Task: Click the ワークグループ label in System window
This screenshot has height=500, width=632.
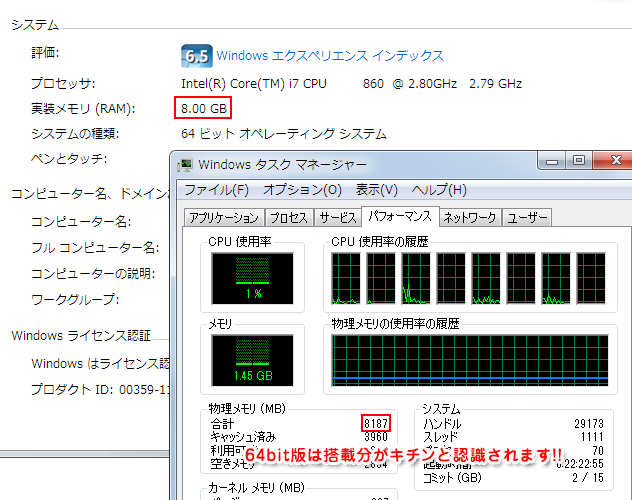Action: [75, 299]
